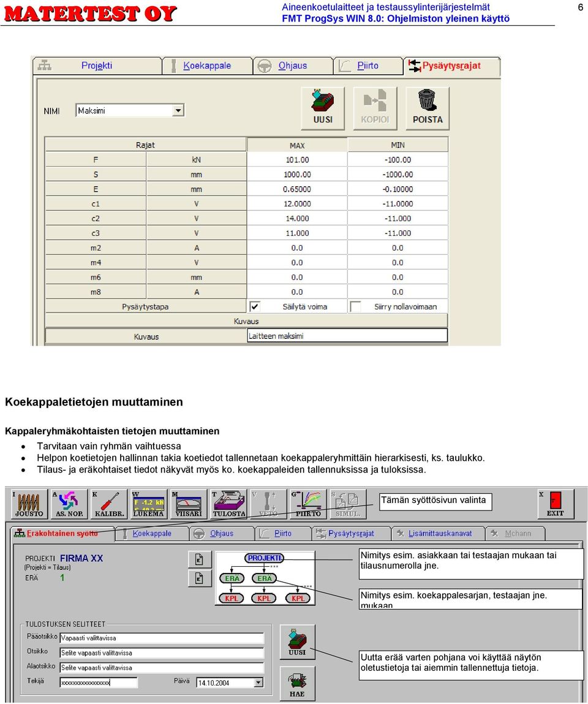588x704 pixels.
Task: Expand the NIMI Maksimi dropdown arrow
Action: 178,110
